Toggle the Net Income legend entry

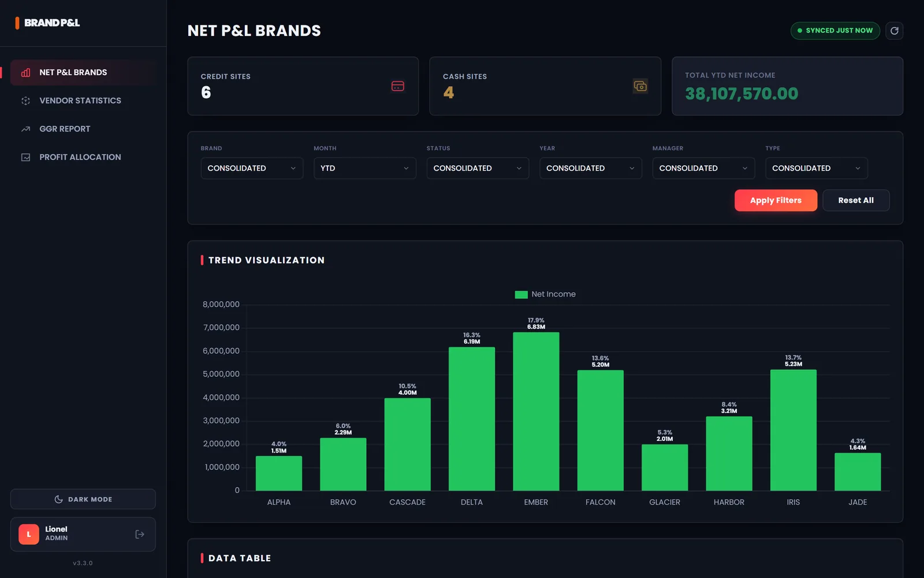click(x=545, y=294)
